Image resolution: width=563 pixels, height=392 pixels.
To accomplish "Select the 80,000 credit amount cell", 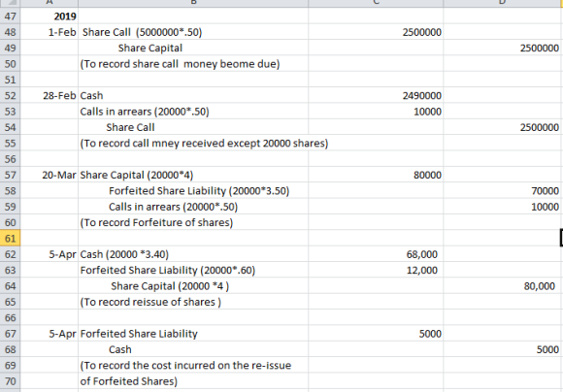I will pos(503,285).
